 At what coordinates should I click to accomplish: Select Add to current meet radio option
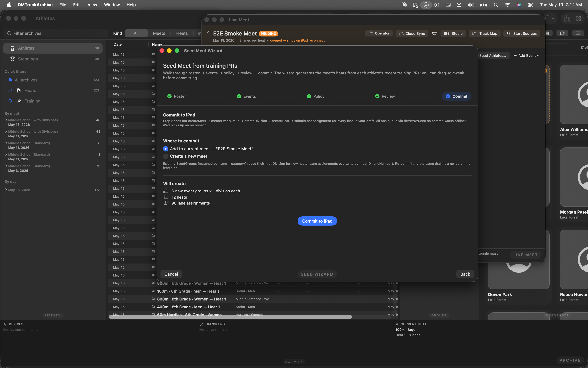pyautogui.click(x=166, y=149)
